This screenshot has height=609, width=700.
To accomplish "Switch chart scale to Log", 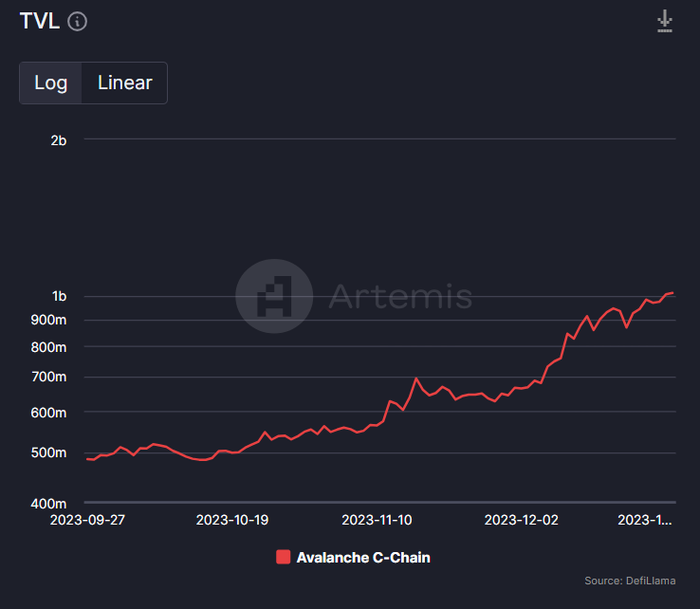I will coord(50,83).
